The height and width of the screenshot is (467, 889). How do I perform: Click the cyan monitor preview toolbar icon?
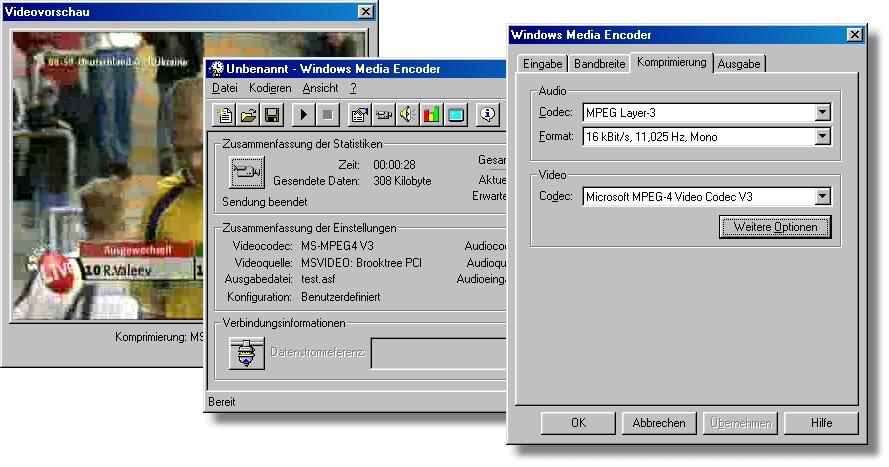455,115
